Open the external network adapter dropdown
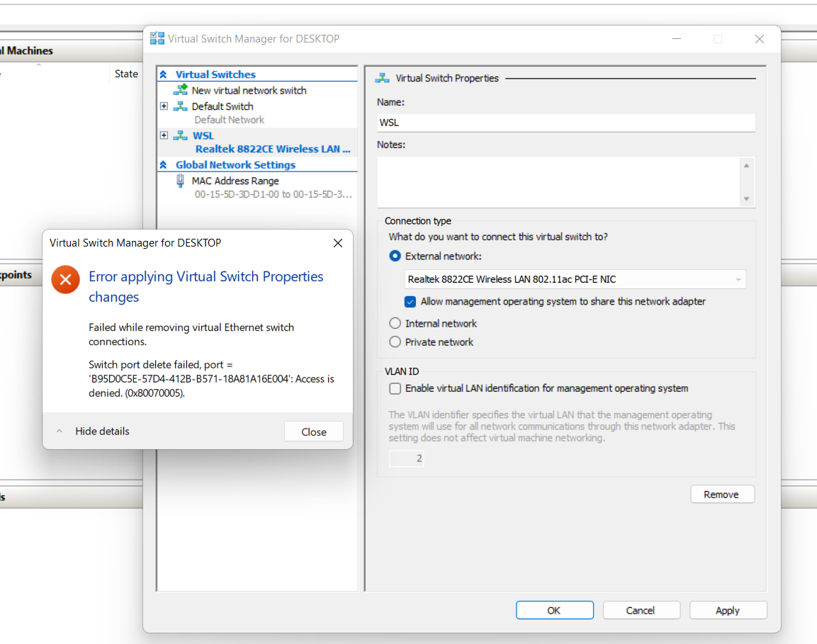This screenshot has height=644, width=817. pos(738,279)
